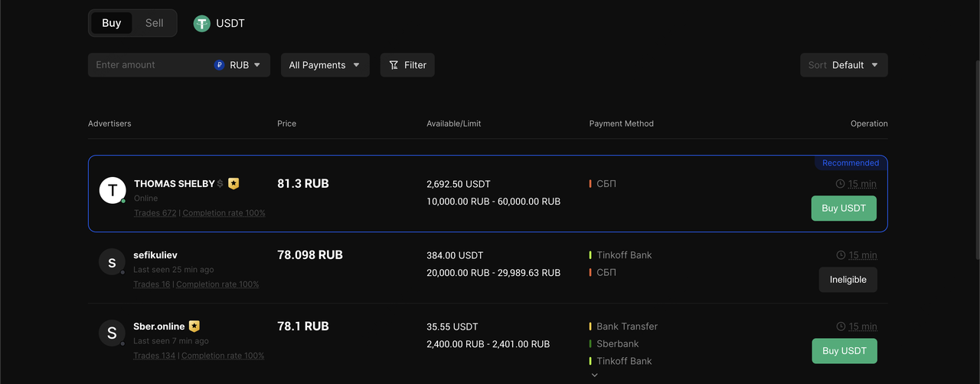Open Trades 672 link for THOMAS SHELBY
The image size is (980, 384).
point(155,213)
